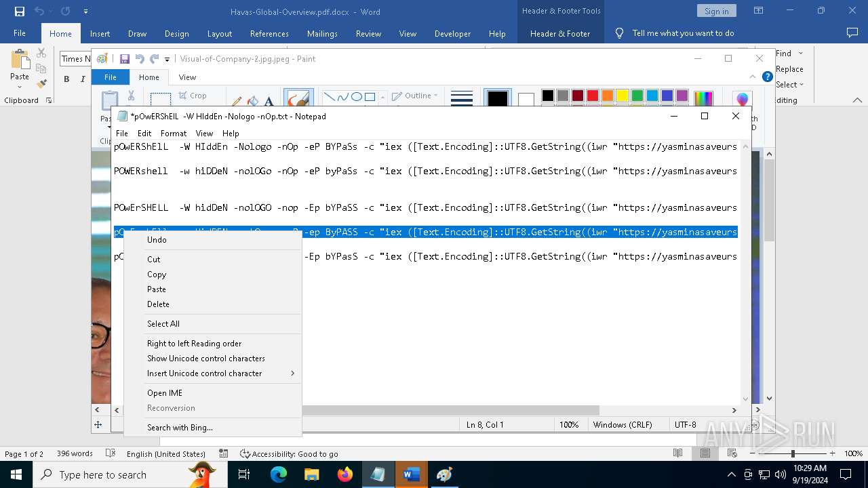
Task: Expand the Paste dropdown arrow in Word
Action: tap(20, 87)
